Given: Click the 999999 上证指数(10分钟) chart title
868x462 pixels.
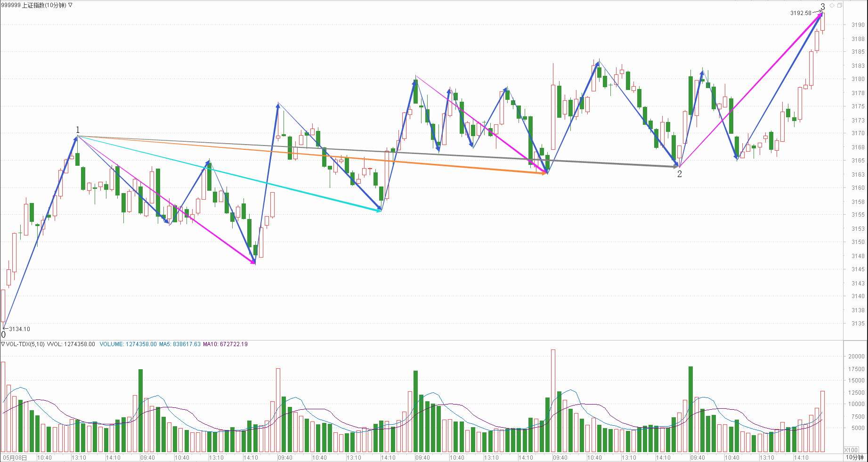Looking at the screenshot, I should tap(33, 5).
